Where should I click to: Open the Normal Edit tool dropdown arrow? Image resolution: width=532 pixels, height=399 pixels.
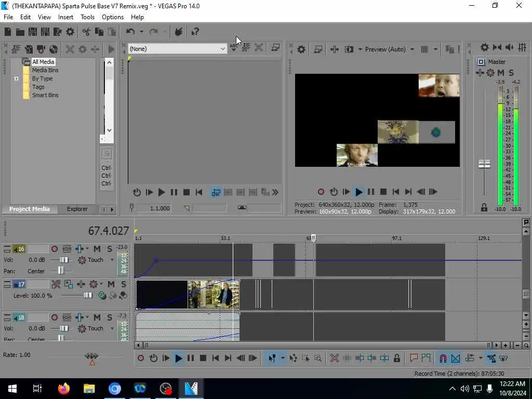[x=282, y=358]
